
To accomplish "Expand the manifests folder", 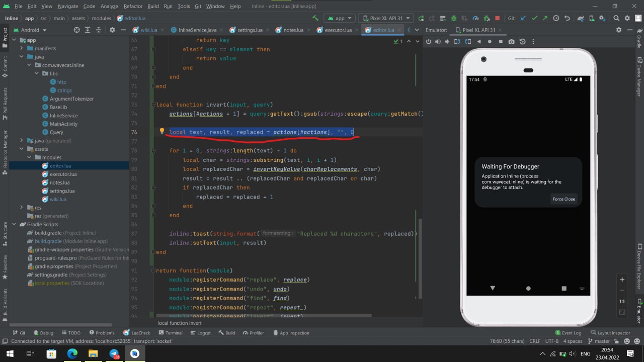I will [x=22, y=49].
